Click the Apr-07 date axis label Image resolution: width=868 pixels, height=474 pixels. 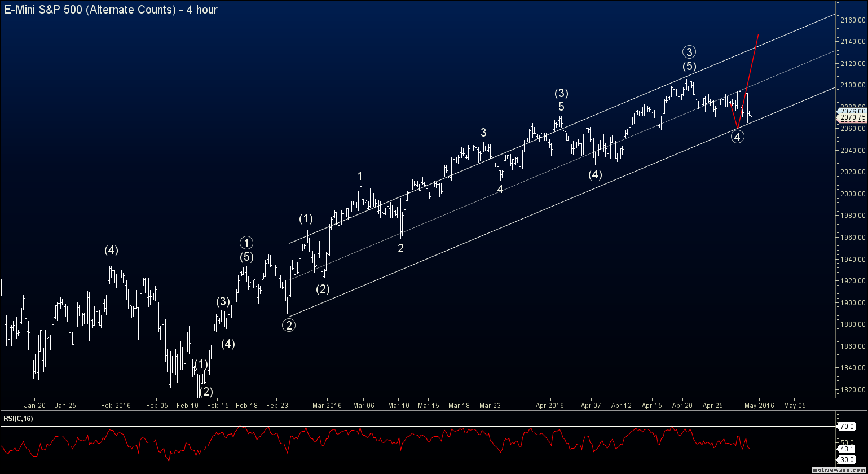(591, 405)
